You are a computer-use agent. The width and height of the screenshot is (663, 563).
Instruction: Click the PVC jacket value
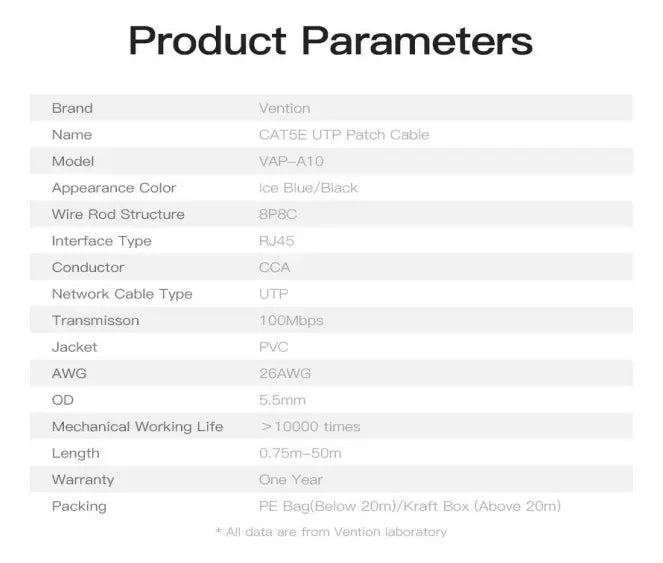pyautogui.click(x=274, y=347)
